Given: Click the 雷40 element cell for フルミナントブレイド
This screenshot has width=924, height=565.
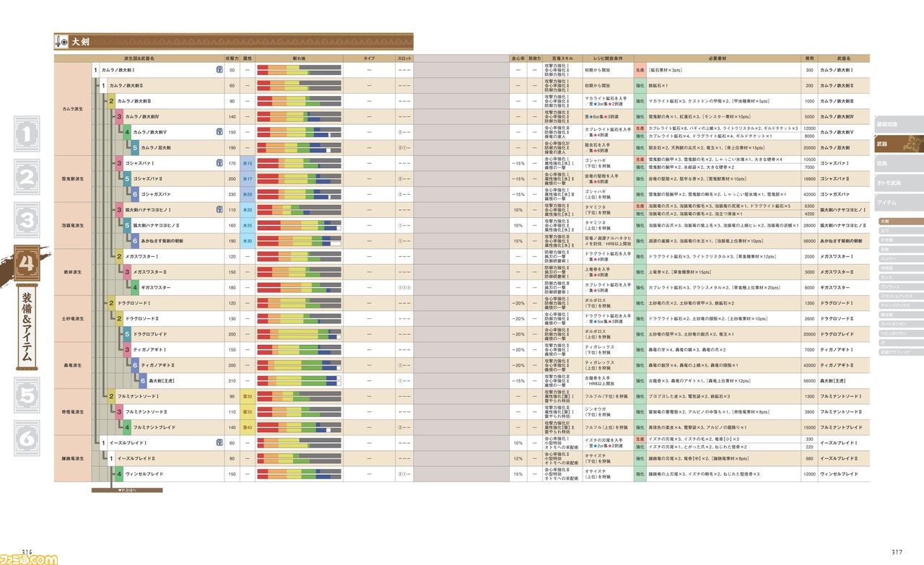Looking at the screenshot, I should [x=248, y=427].
